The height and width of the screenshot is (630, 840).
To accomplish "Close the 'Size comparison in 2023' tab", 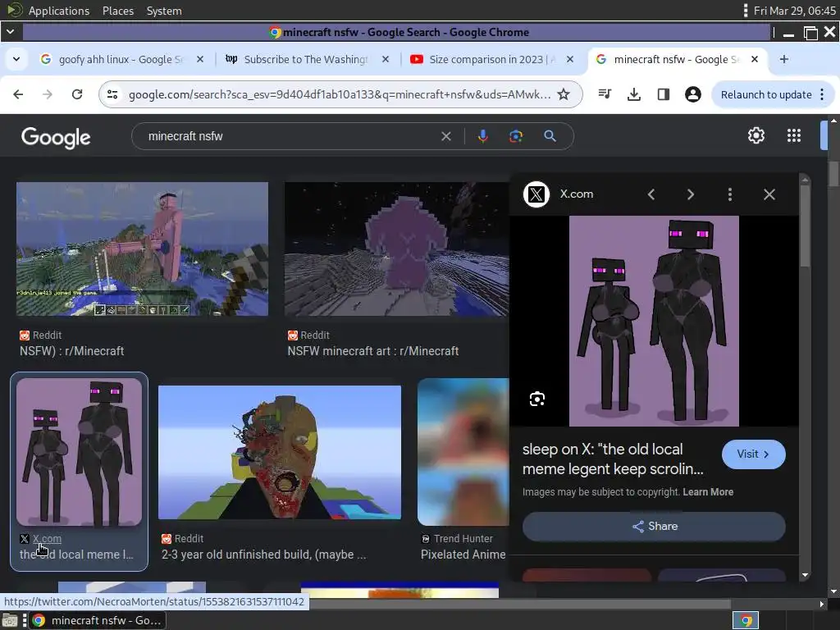I will (x=570, y=59).
